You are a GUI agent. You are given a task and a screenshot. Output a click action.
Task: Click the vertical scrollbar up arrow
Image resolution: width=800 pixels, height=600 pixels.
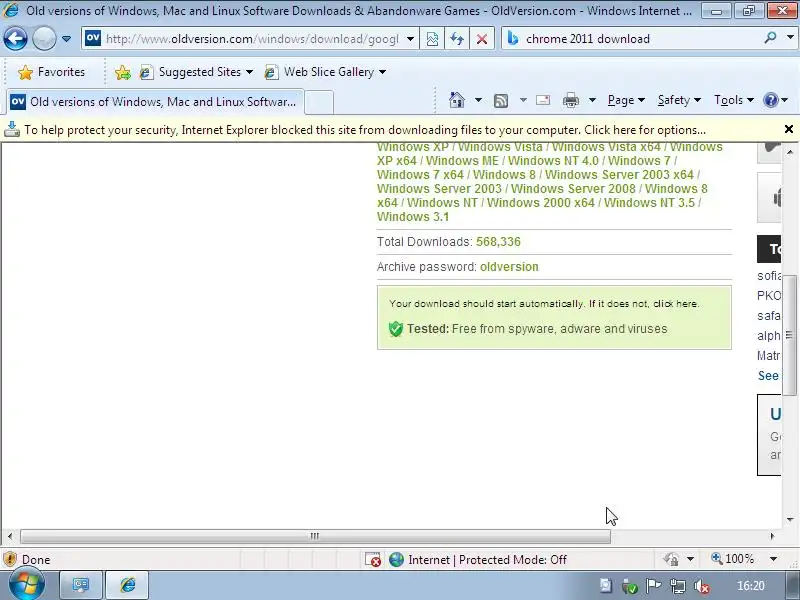[x=790, y=152]
